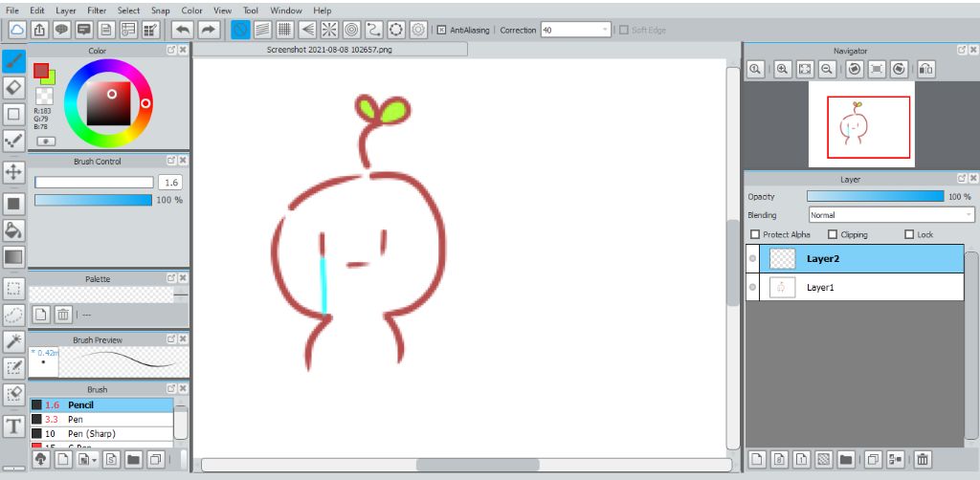Select the Bucket fill tool

point(13,229)
